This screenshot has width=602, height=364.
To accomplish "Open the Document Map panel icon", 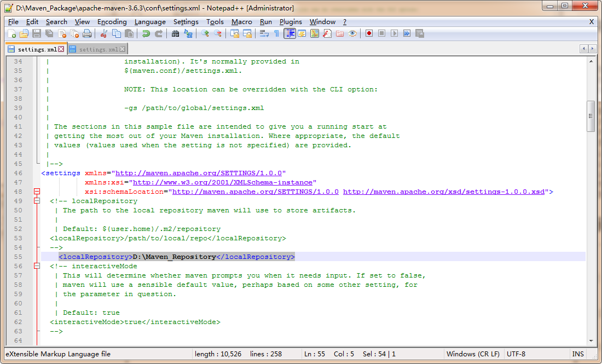I will (x=315, y=34).
